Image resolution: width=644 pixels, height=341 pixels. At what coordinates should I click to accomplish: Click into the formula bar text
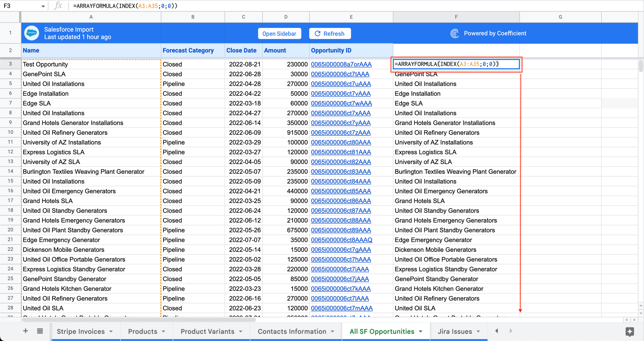click(x=126, y=6)
